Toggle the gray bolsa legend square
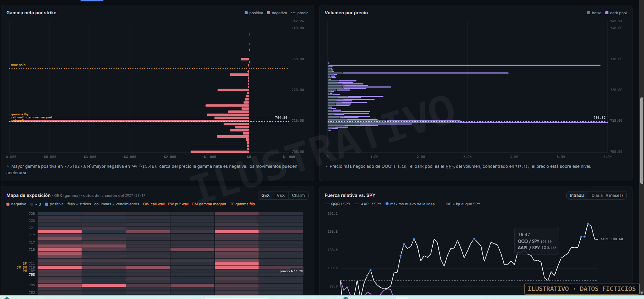Screen dimensions: 644x299 pyautogui.click(x=589, y=13)
